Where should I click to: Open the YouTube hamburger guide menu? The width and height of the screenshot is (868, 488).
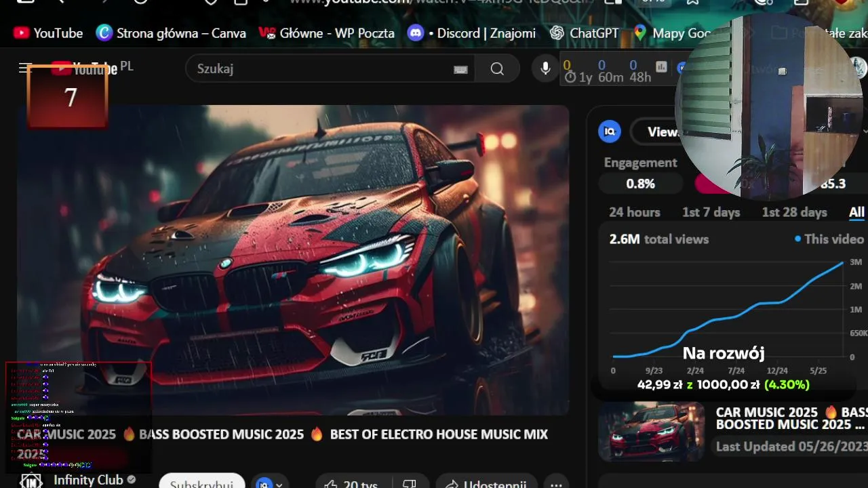[x=24, y=68]
